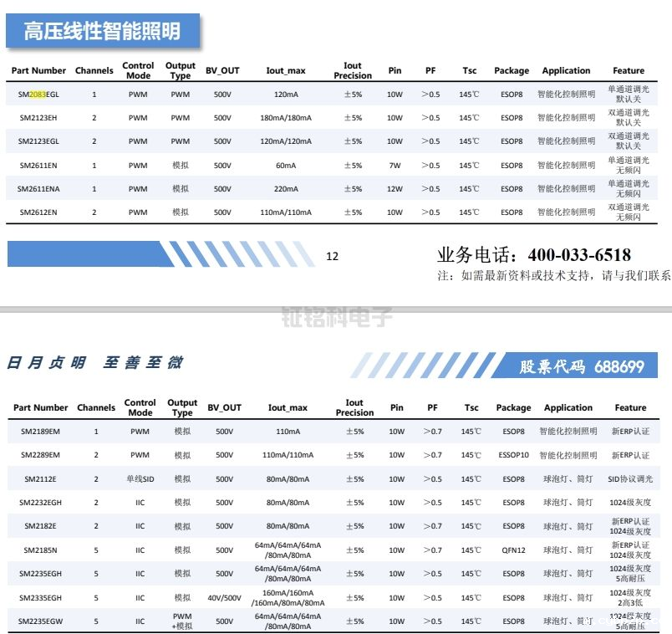Click the SID协议调光 feature cell
Viewport: 672px width, 634px height.
click(631, 480)
